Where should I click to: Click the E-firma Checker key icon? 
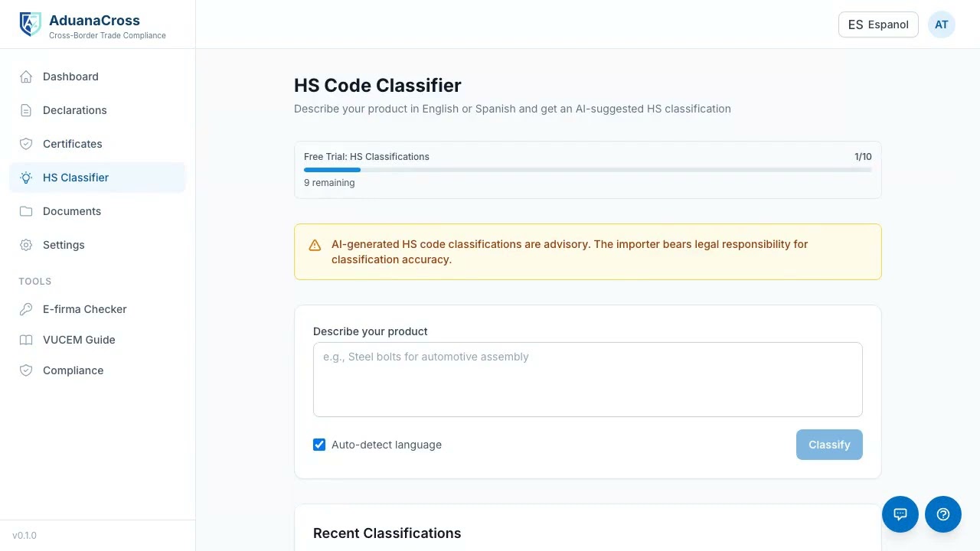[26, 309]
